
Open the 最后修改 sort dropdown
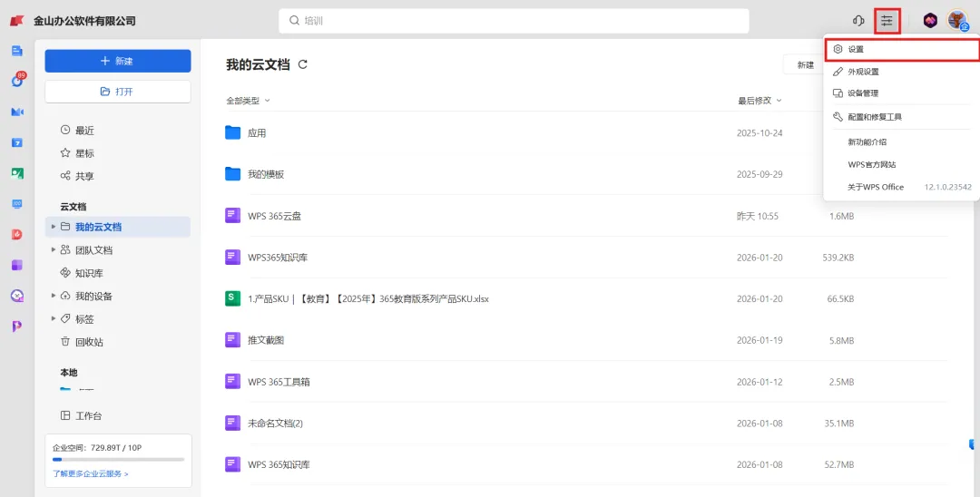click(x=760, y=101)
